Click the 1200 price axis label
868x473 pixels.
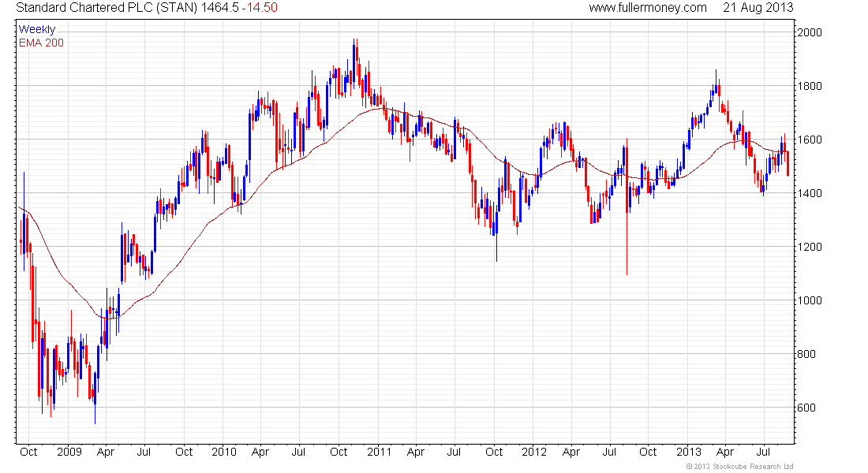tap(810, 247)
